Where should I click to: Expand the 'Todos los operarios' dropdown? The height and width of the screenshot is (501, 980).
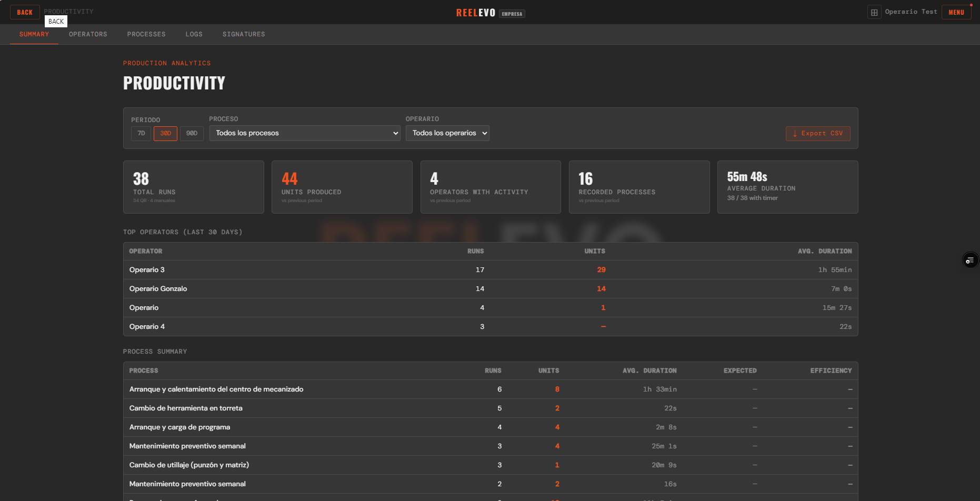tap(447, 133)
